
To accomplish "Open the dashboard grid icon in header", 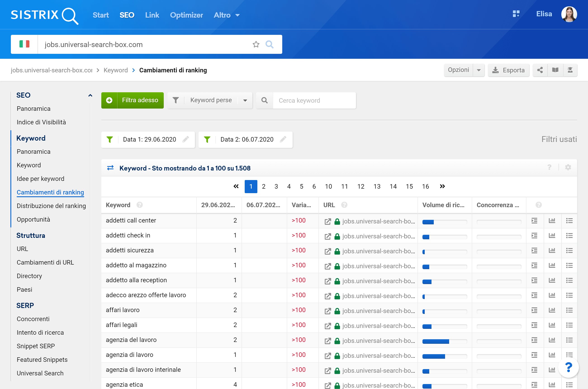I will coord(516,14).
